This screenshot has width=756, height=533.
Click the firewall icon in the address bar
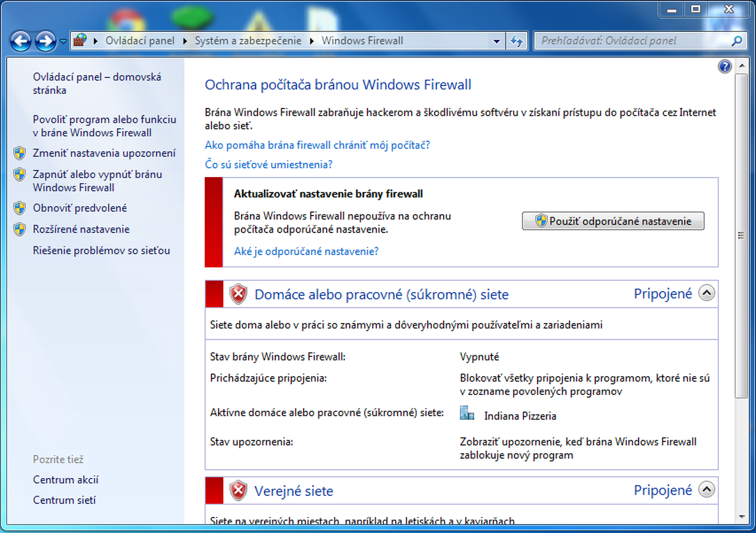tap(80, 41)
